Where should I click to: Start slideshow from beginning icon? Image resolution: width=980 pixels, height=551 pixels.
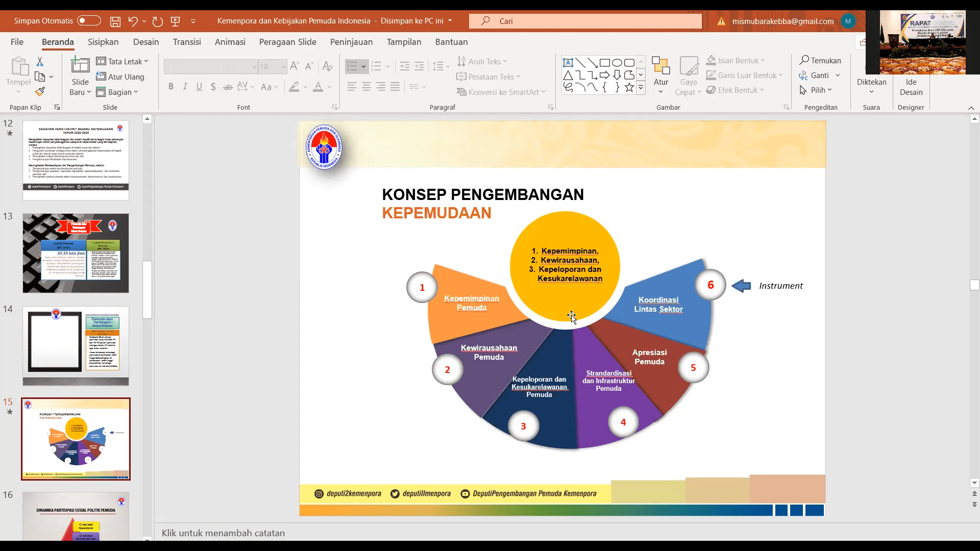176,21
